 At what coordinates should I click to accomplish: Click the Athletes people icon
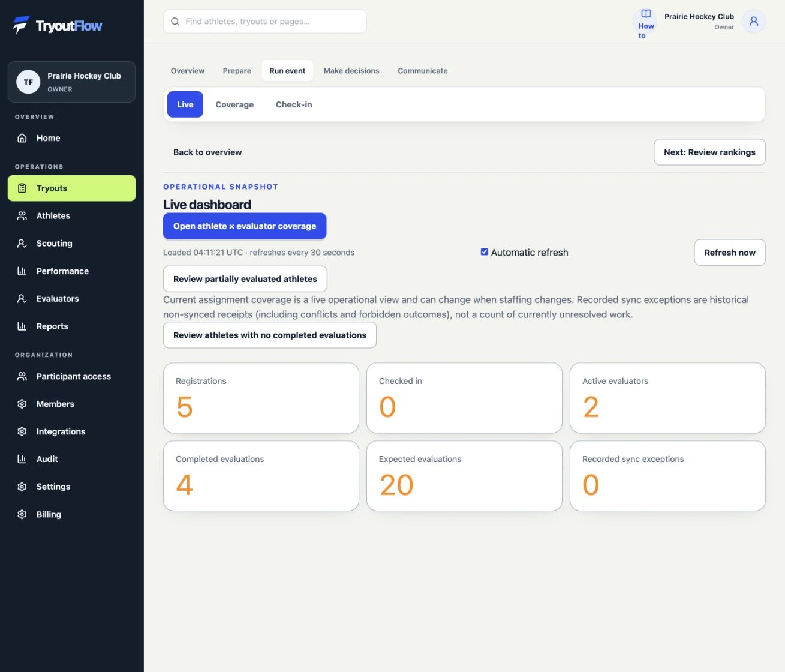(22, 216)
